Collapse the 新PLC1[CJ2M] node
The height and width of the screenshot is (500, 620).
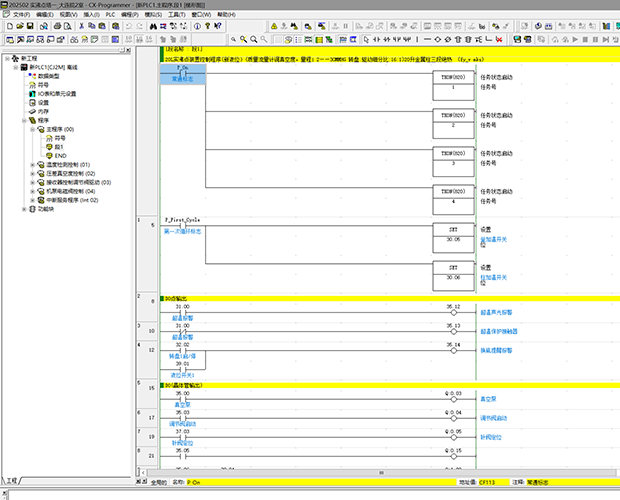click(15, 67)
